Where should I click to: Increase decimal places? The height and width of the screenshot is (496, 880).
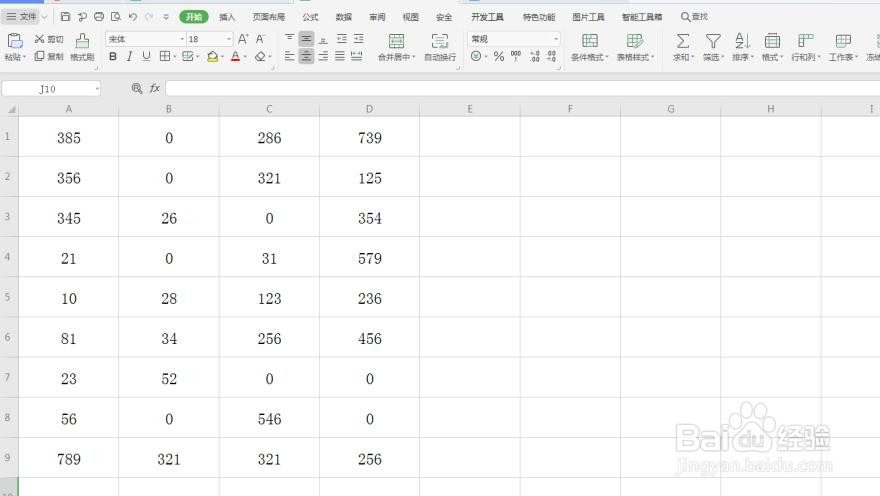click(x=535, y=56)
